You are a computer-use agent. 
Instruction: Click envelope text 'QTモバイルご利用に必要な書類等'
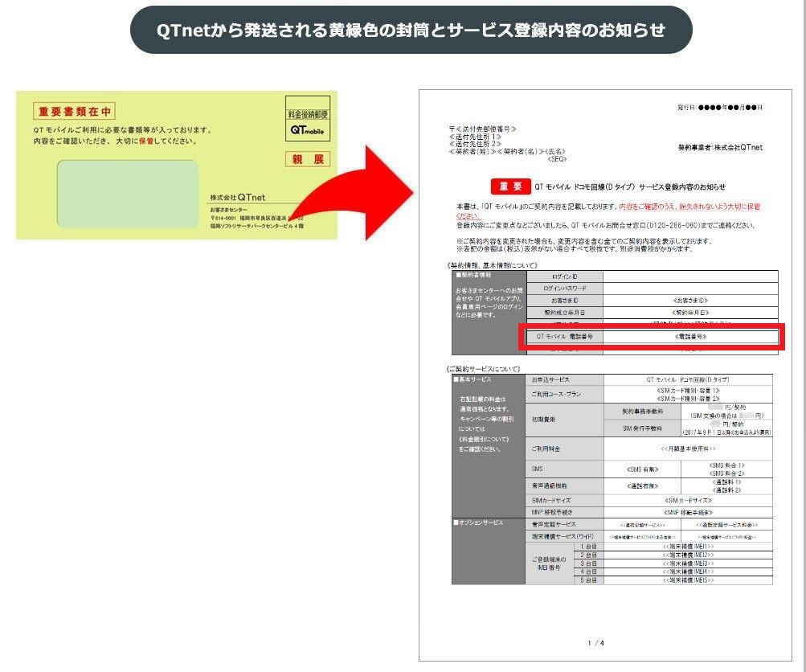coord(122,130)
